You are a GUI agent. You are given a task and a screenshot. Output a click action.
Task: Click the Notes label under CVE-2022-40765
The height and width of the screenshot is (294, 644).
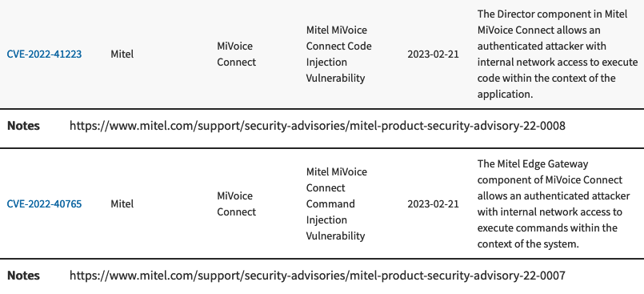(23, 275)
